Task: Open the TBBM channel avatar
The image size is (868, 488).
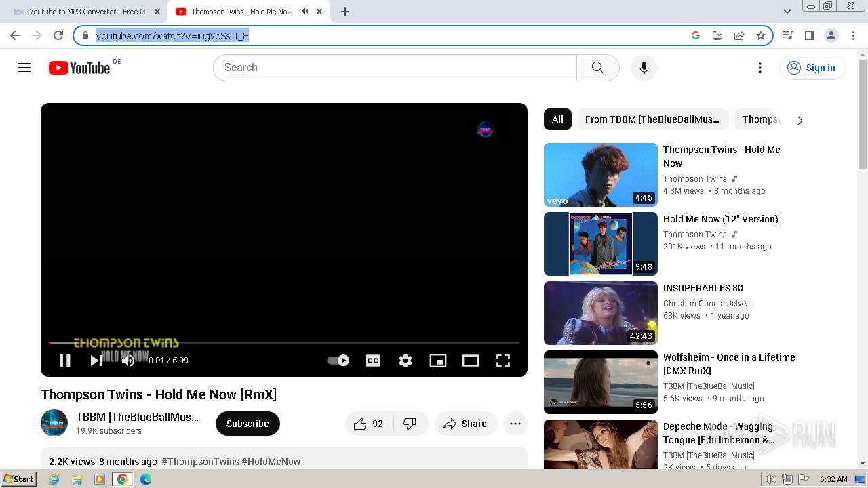Action: pos(54,424)
